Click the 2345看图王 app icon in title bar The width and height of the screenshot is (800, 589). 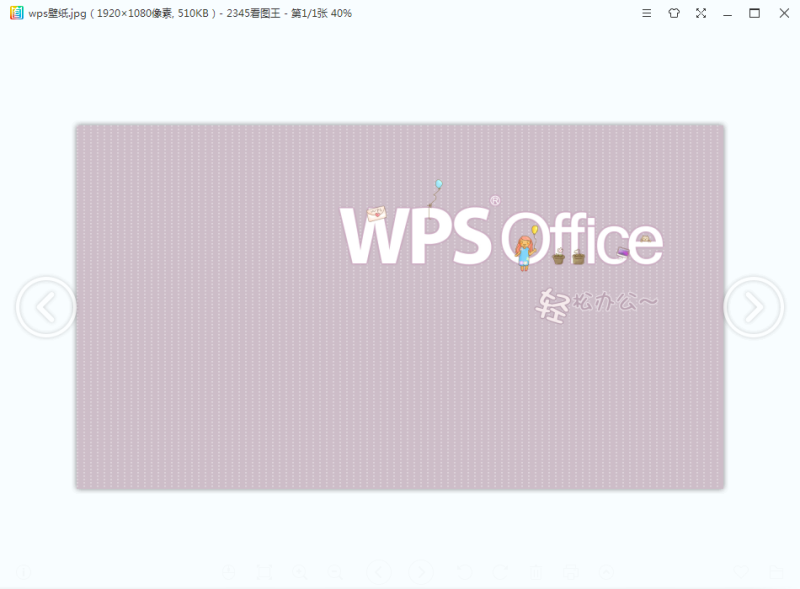coord(16,13)
